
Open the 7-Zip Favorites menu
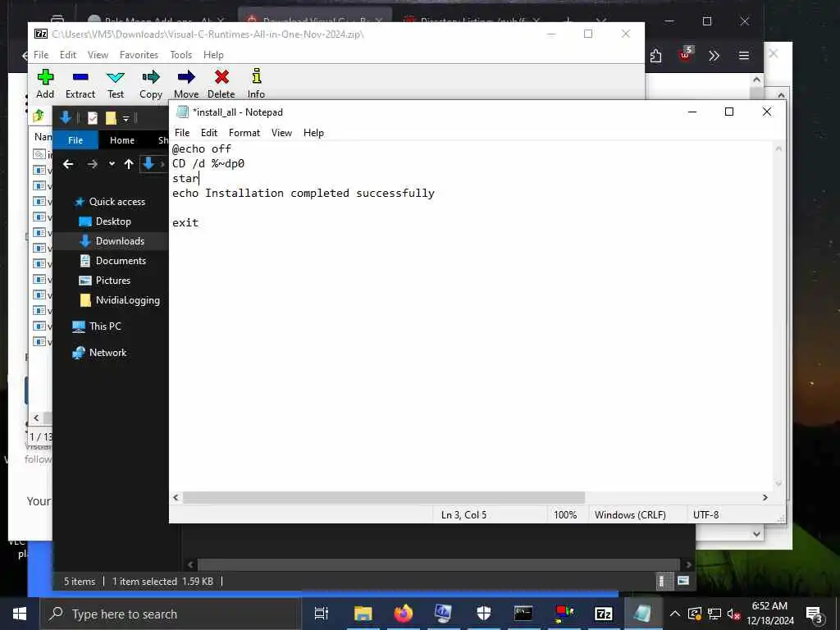pos(139,55)
